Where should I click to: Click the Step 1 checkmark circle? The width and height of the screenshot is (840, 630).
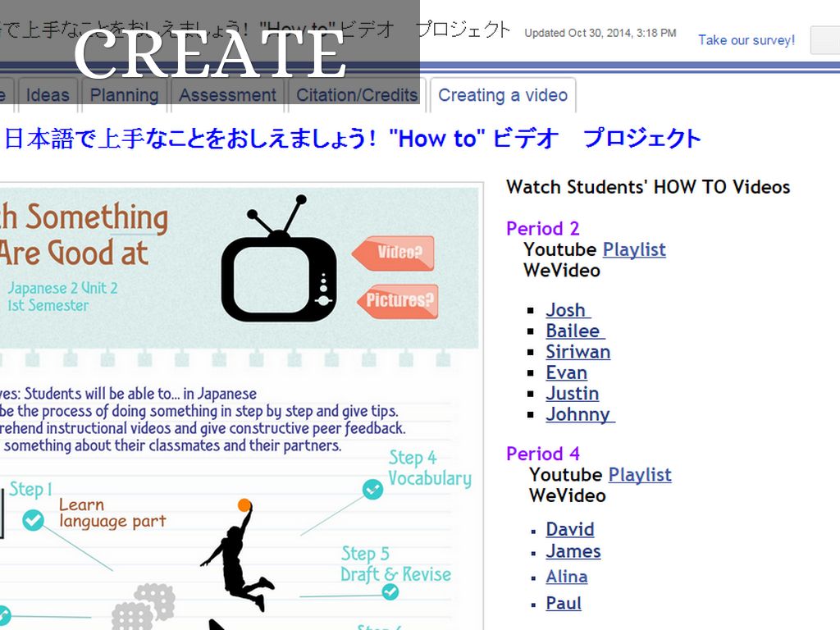pos(33,520)
